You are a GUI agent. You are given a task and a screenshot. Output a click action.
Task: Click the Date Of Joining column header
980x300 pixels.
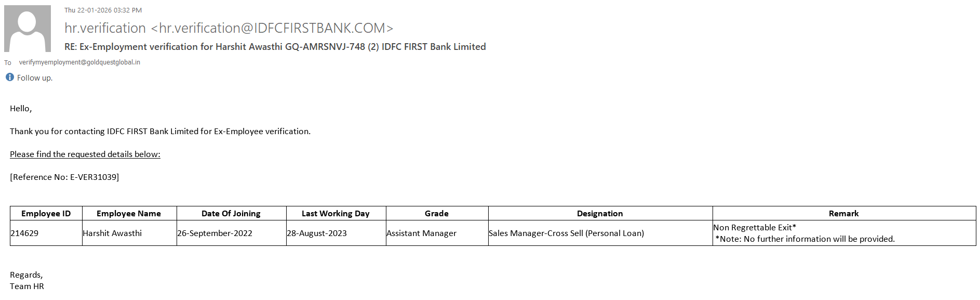coord(231,214)
